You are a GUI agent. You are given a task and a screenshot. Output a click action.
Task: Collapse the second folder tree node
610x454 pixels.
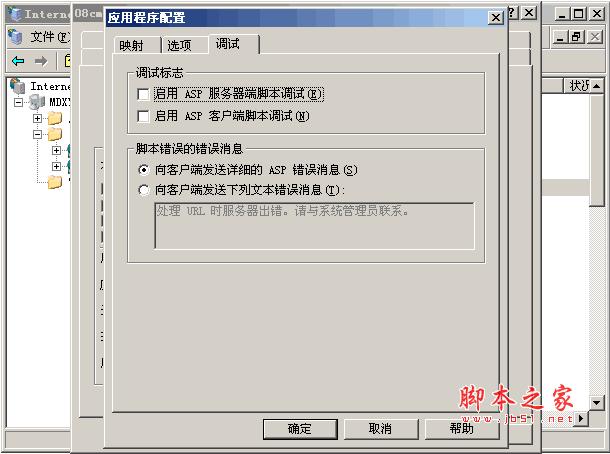37,134
